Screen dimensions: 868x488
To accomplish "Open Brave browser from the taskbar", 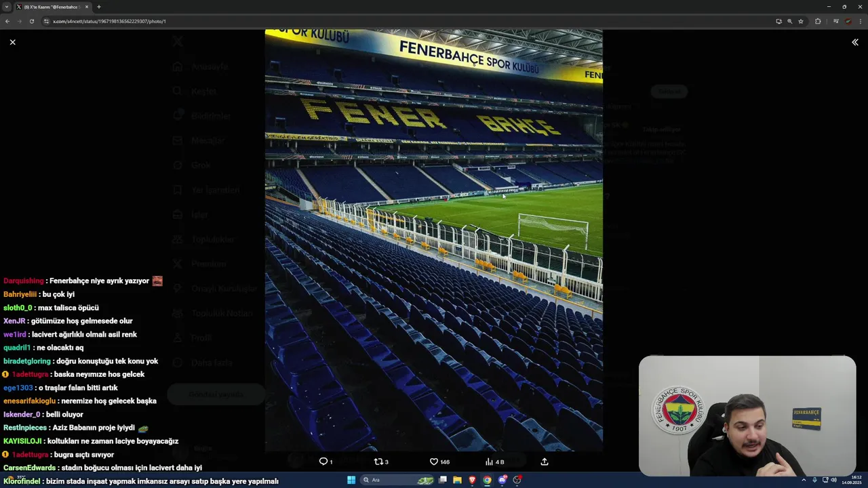I will 473,480.
